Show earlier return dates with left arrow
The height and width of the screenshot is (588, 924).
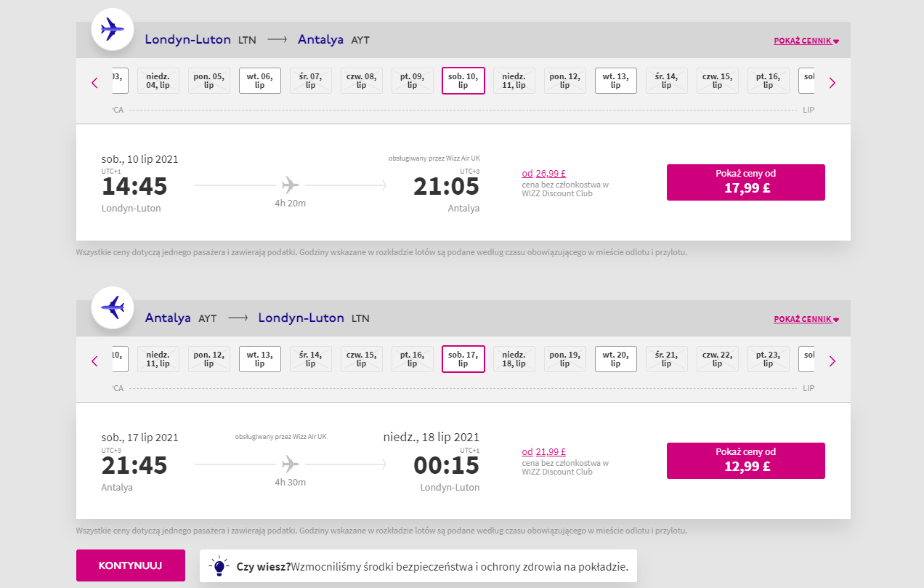(94, 361)
